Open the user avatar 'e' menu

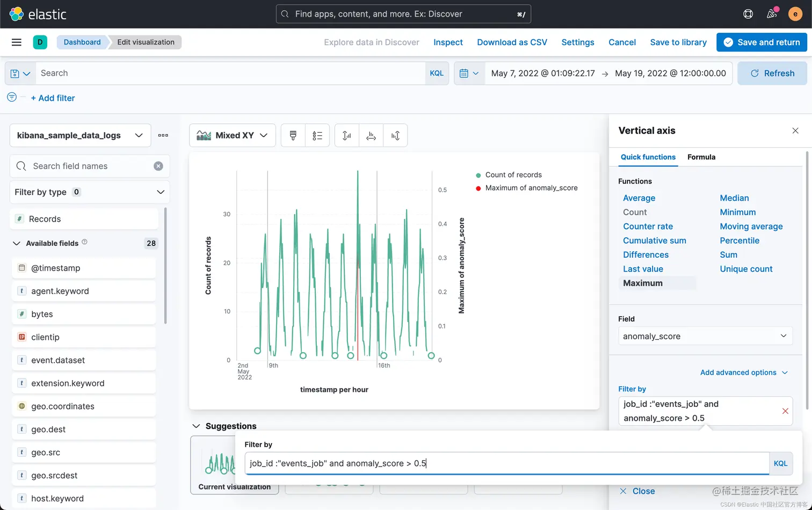(795, 14)
